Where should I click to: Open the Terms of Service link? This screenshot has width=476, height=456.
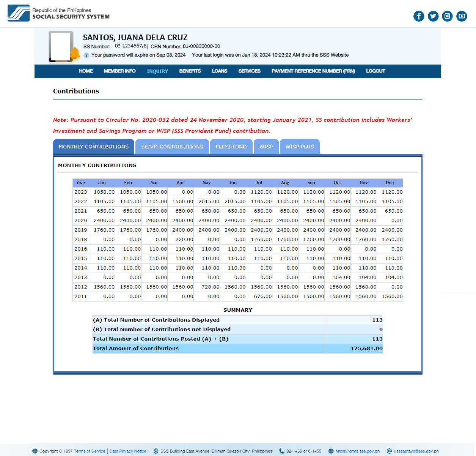(90, 451)
